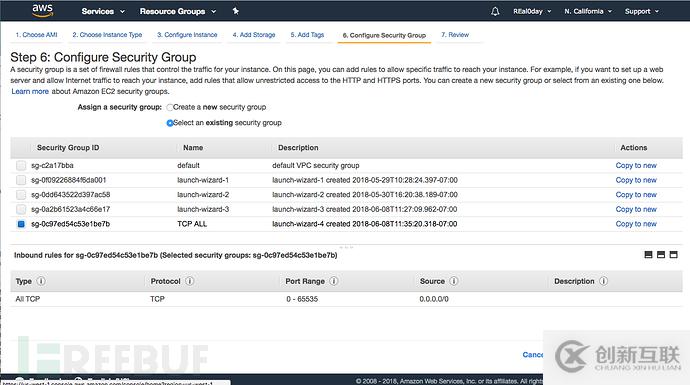Open the N. California region dropdown
This screenshot has height=385, width=690.
click(x=588, y=11)
